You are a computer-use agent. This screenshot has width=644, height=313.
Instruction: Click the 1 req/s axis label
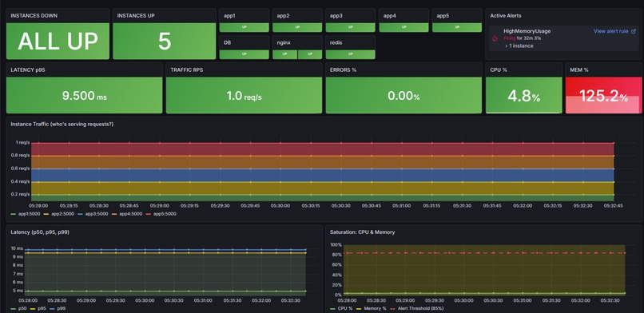point(23,143)
